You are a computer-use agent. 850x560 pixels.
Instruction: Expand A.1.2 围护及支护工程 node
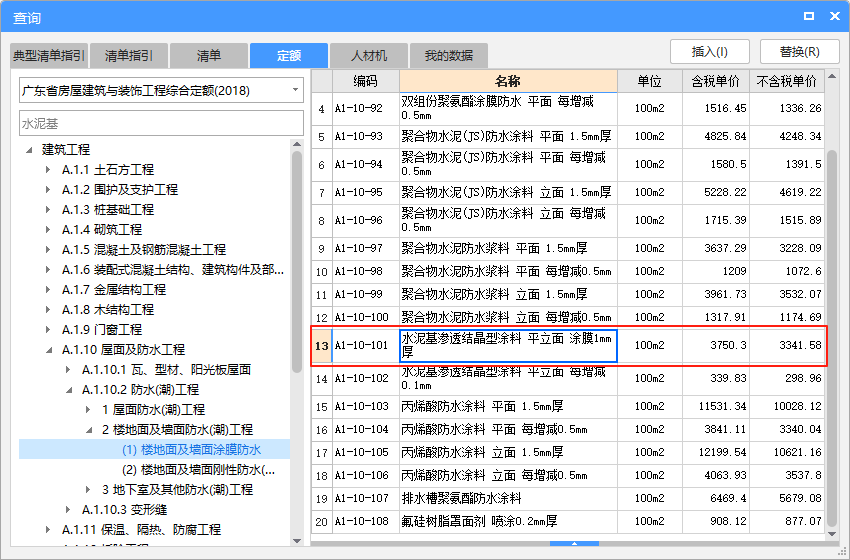click(x=48, y=190)
